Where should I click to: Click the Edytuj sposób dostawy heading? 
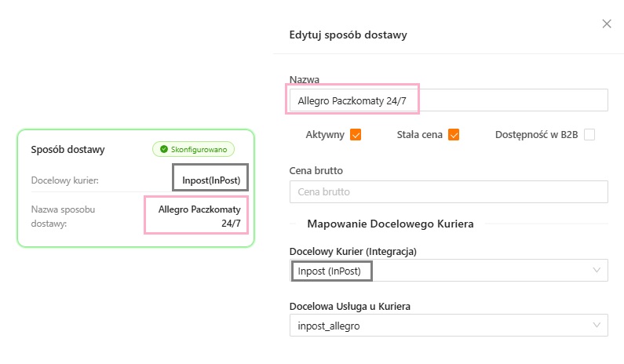(348, 35)
